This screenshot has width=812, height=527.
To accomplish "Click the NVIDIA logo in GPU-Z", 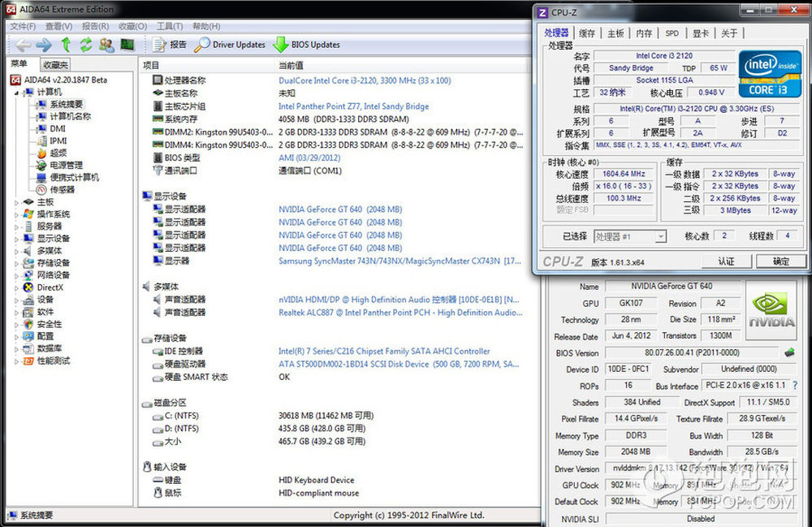I will (x=771, y=309).
